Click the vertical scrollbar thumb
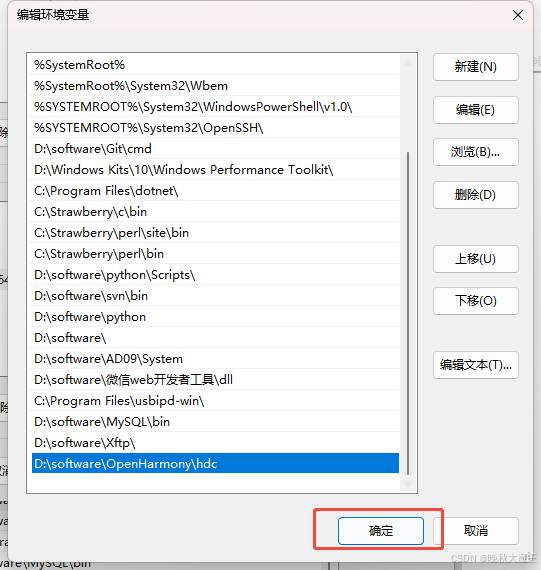This screenshot has width=541, height=570. (408, 313)
